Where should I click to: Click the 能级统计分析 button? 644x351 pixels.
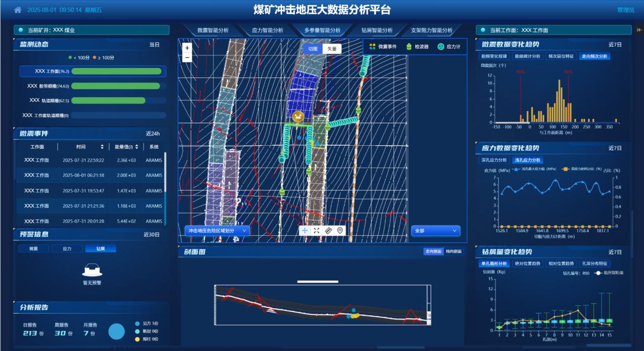click(x=527, y=56)
